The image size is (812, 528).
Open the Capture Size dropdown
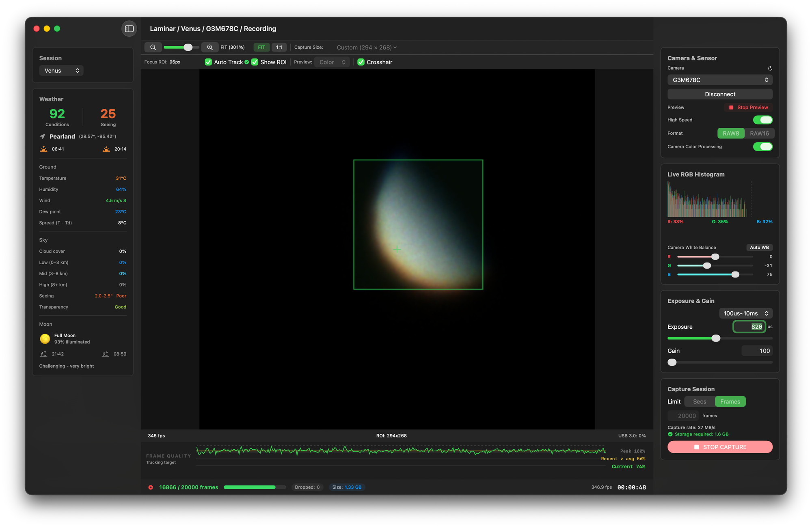(367, 47)
